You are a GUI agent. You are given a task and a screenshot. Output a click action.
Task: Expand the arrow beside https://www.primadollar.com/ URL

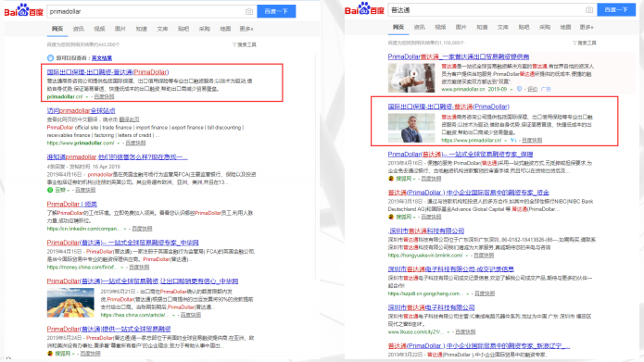[x=119, y=144]
